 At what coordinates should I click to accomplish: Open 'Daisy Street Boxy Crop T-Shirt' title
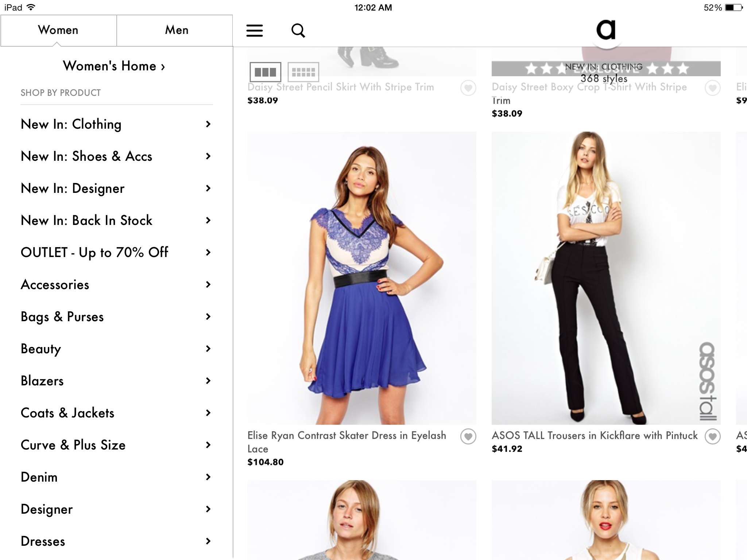tap(589, 94)
